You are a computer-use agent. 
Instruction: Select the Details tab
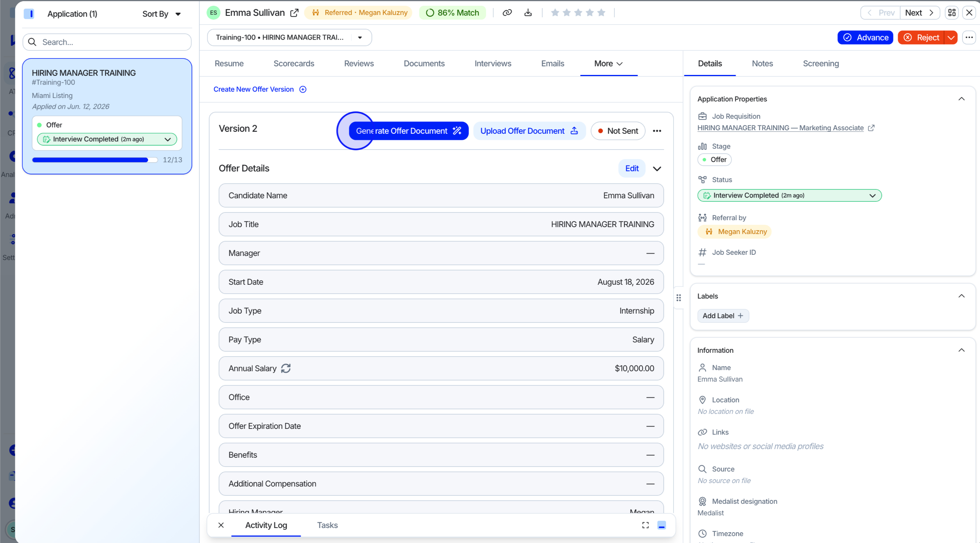[710, 64]
